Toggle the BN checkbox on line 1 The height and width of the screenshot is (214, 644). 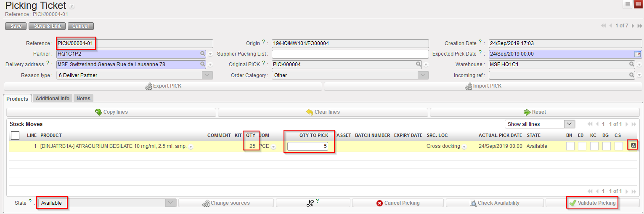(570, 146)
